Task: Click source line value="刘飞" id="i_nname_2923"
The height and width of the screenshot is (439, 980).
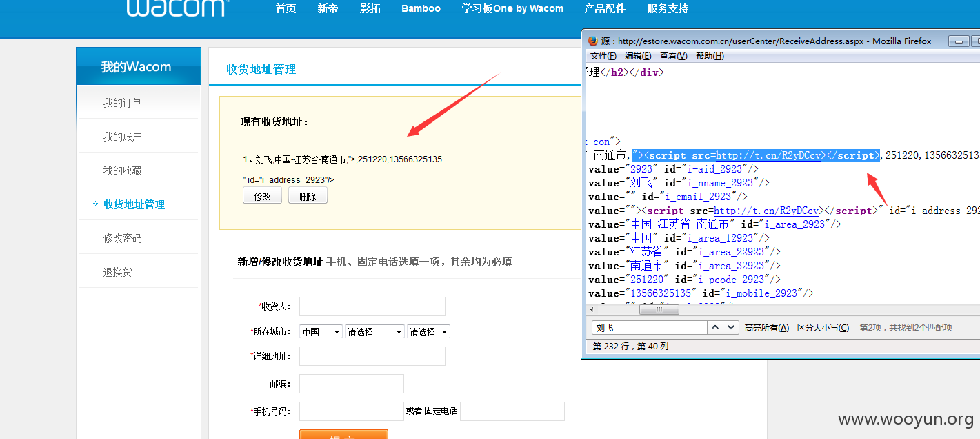Action: tap(679, 183)
